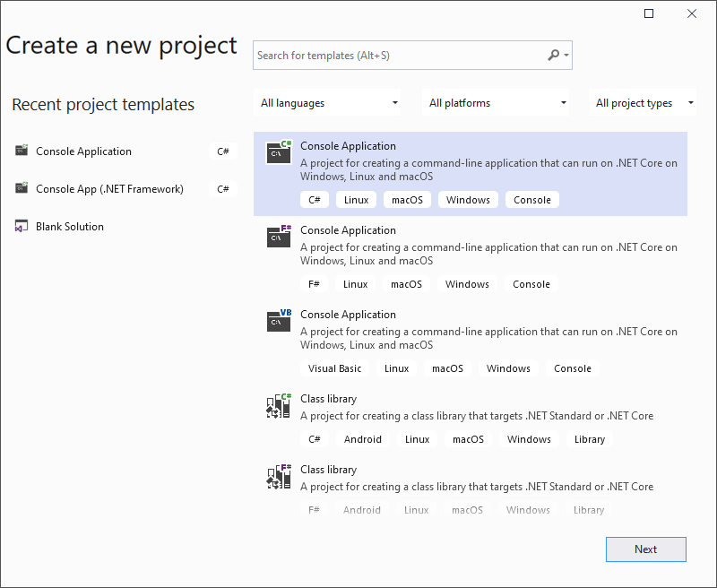This screenshot has height=588, width=717.
Task: Select the F# Console Application template icon
Action: tap(279, 237)
